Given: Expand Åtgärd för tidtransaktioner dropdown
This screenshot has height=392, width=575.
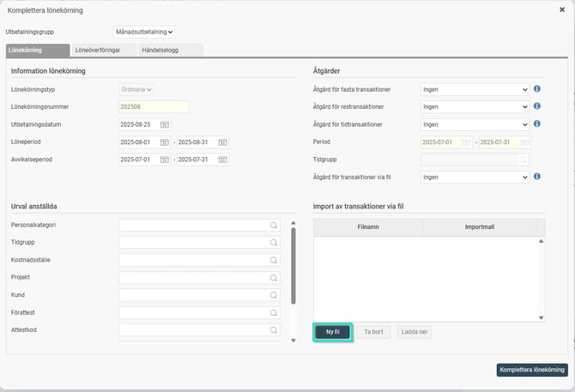Looking at the screenshot, I should [x=475, y=124].
